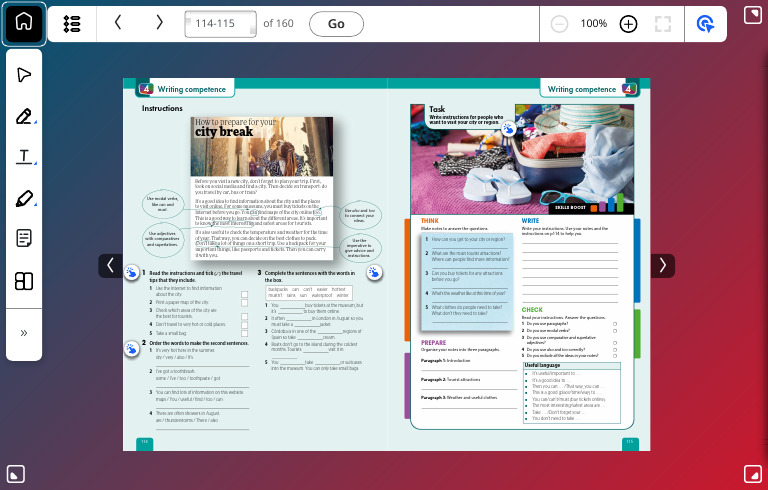The width and height of the screenshot is (768, 490).
Task: Click the CHECK section heading
Action: coord(532,310)
